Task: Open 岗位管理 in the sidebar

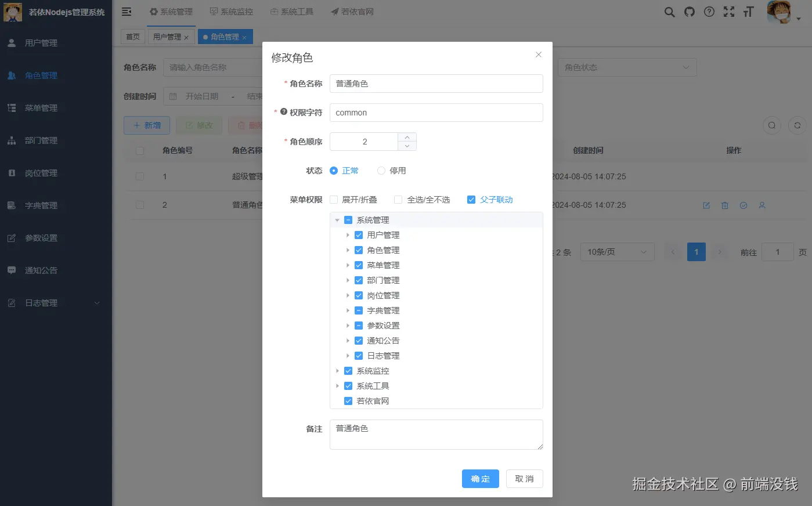Action: (x=56, y=173)
